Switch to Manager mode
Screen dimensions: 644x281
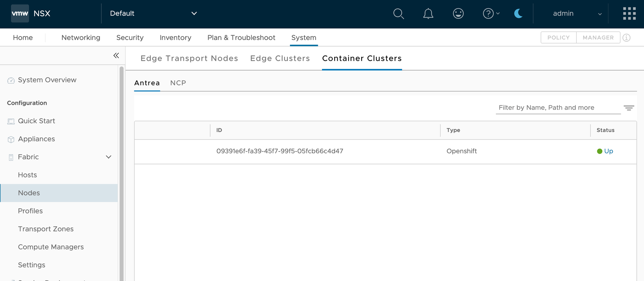(598, 38)
